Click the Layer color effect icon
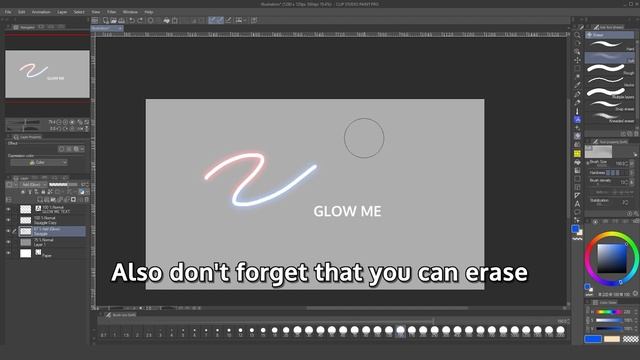Viewport: 640px width, 360px height. (76, 149)
